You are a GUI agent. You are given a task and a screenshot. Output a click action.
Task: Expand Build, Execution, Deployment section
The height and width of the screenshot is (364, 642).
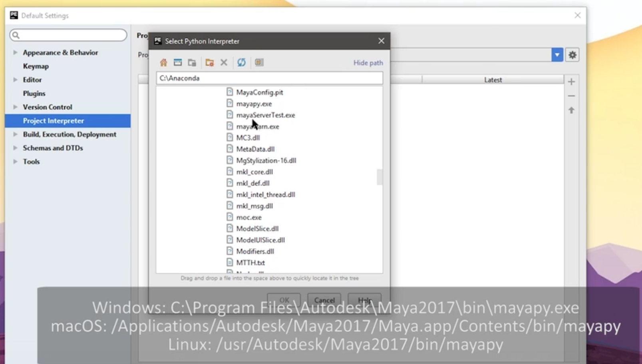(x=15, y=134)
